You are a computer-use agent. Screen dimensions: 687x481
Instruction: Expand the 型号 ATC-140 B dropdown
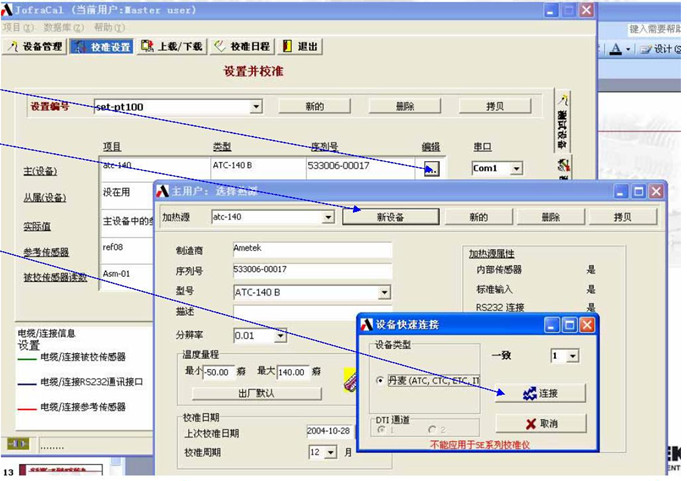[x=384, y=293]
